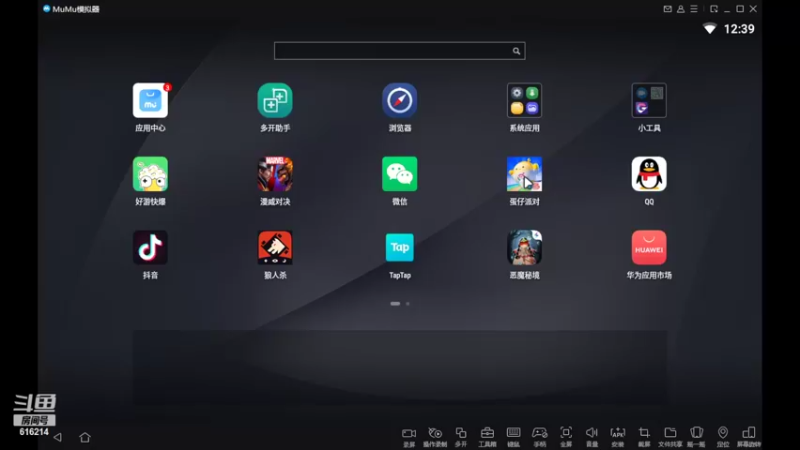The width and height of the screenshot is (800, 450).
Task: Launch the 恶魔秘境 game
Action: (x=524, y=247)
